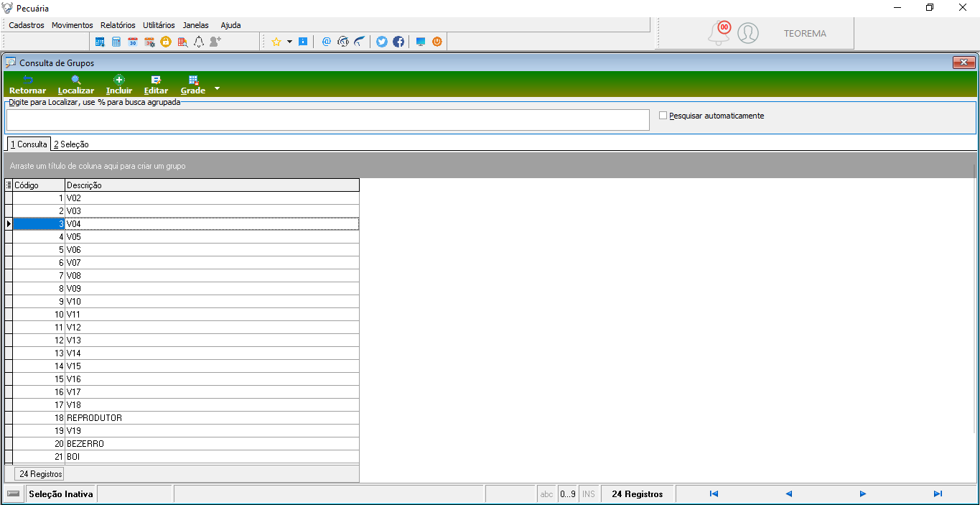Click the blue information icon
The image size is (980, 505).
click(303, 42)
